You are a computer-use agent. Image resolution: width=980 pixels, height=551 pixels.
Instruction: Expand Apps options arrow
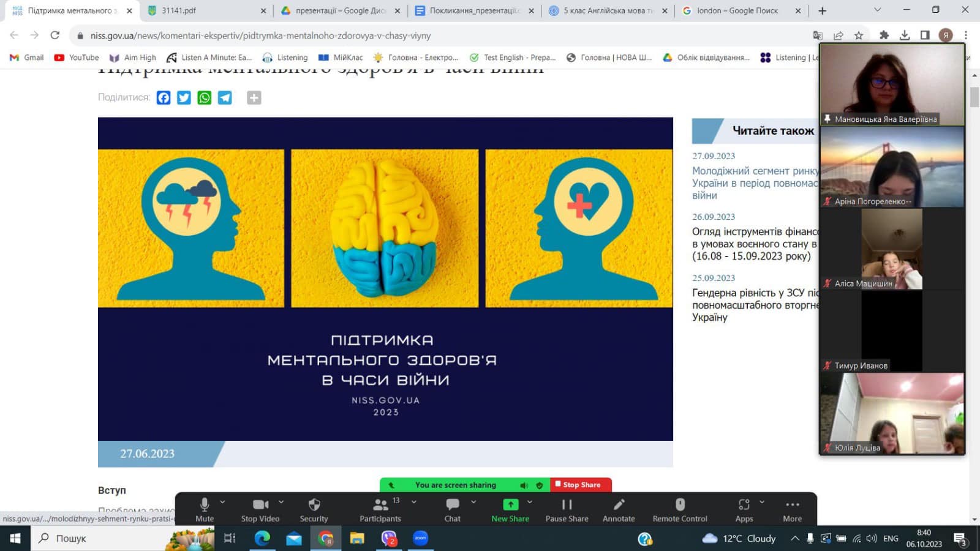pos(762,502)
